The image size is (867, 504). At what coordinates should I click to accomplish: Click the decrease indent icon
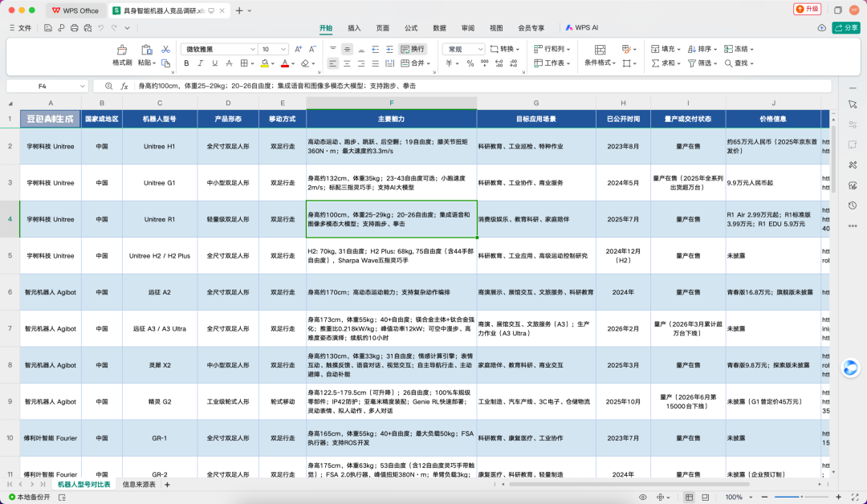coord(376,49)
